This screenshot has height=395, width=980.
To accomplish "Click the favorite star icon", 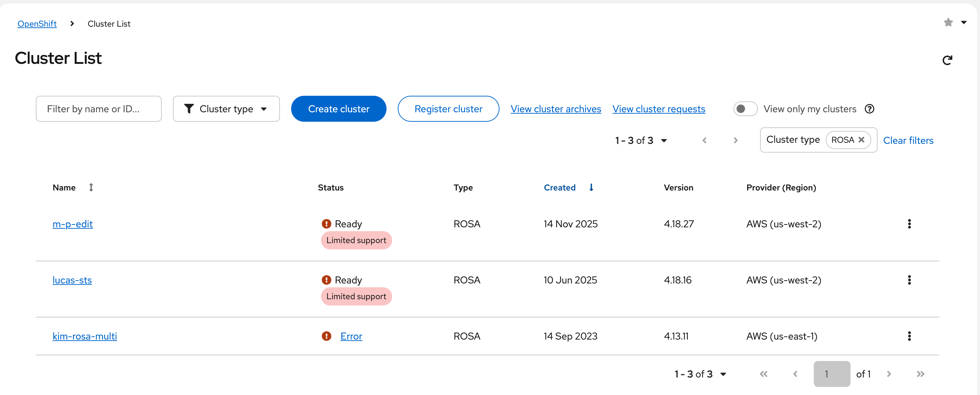I will click(x=948, y=22).
